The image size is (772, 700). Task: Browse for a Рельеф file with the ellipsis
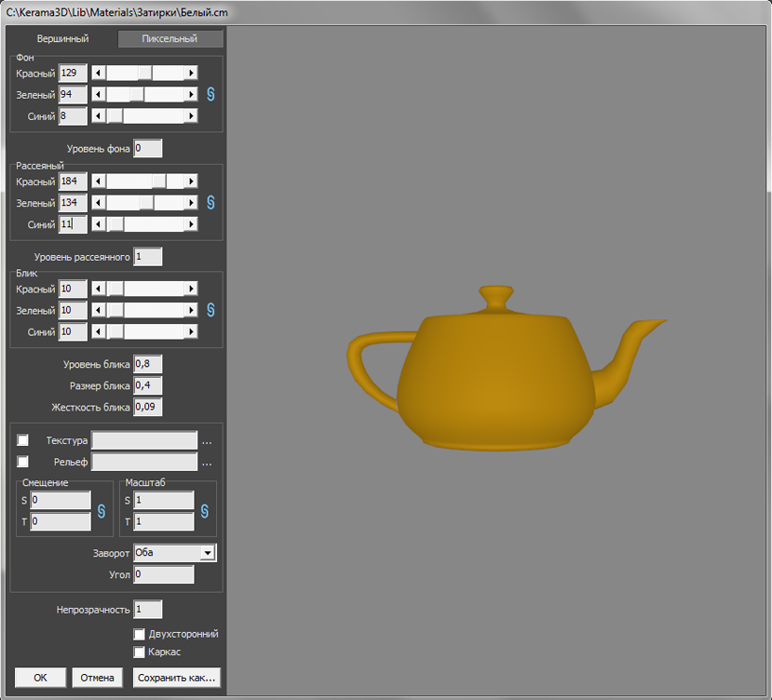pyautogui.click(x=207, y=464)
